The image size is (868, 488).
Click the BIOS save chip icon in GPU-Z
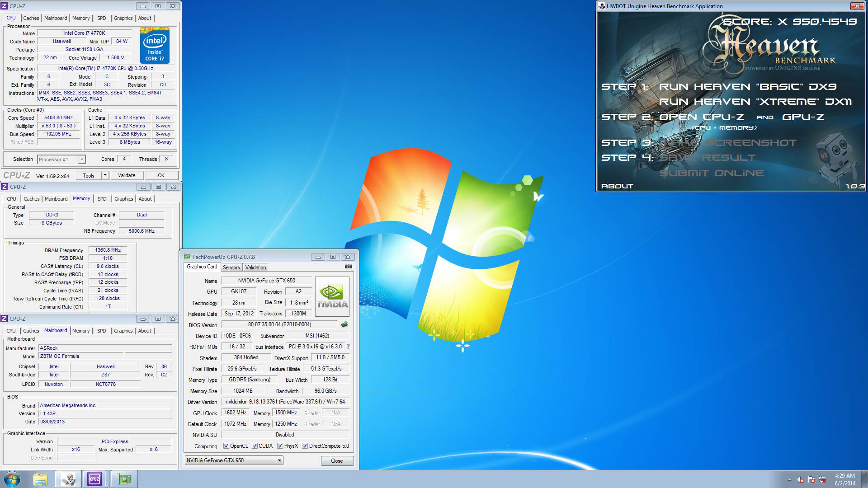click(x=344, y=324)
